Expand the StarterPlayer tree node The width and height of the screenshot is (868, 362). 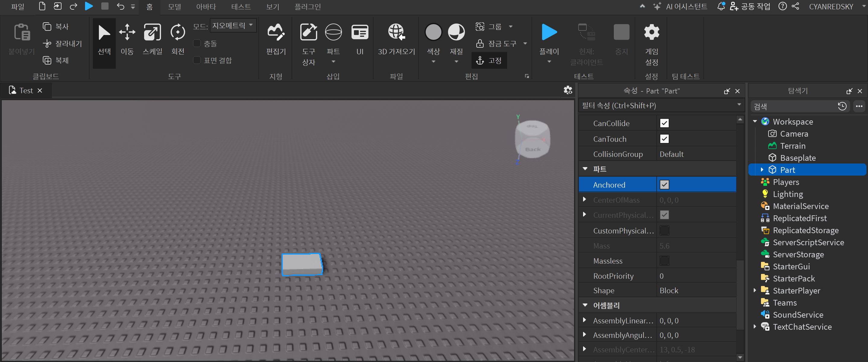[755, 290]
